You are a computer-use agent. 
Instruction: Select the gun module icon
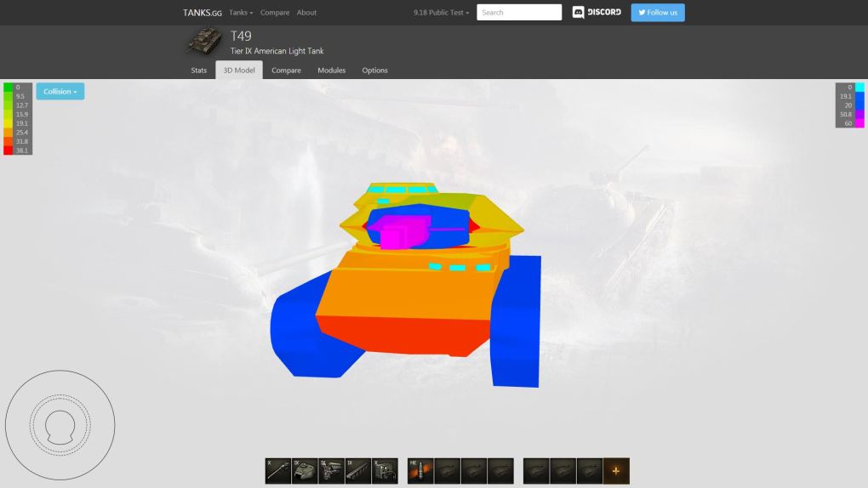click(x=278, y=470)
